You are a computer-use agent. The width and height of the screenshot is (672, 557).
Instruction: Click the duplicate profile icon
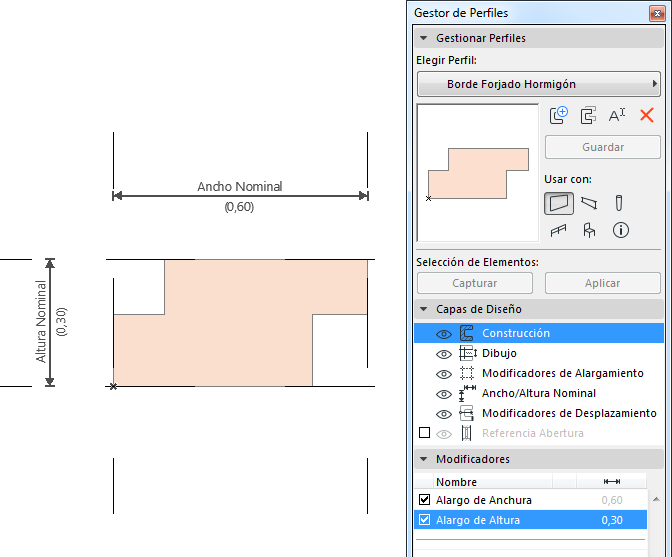588,116
